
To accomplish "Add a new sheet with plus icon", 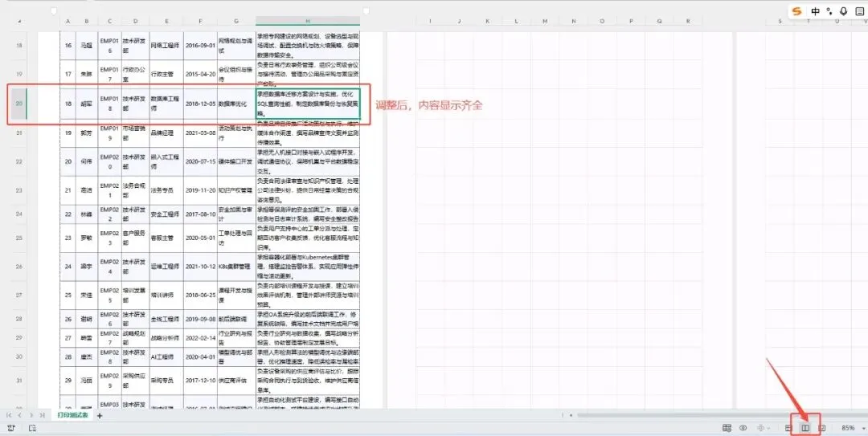I will tap(100, 416).
